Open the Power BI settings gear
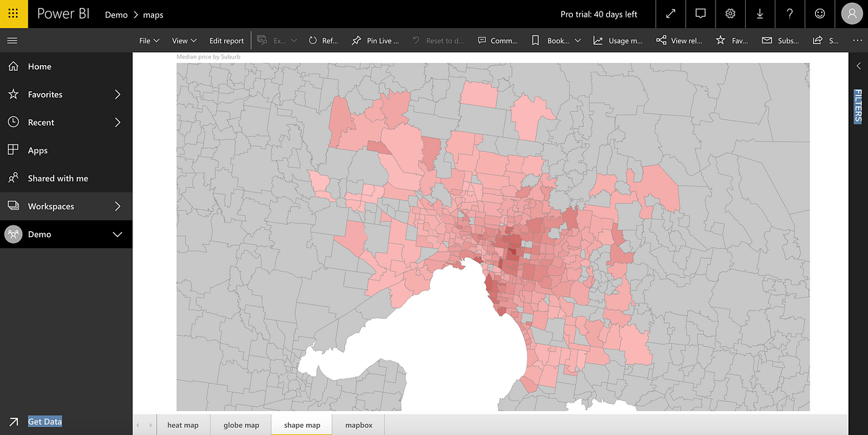Screen dimensions: 868x435 tap(730, 14)
